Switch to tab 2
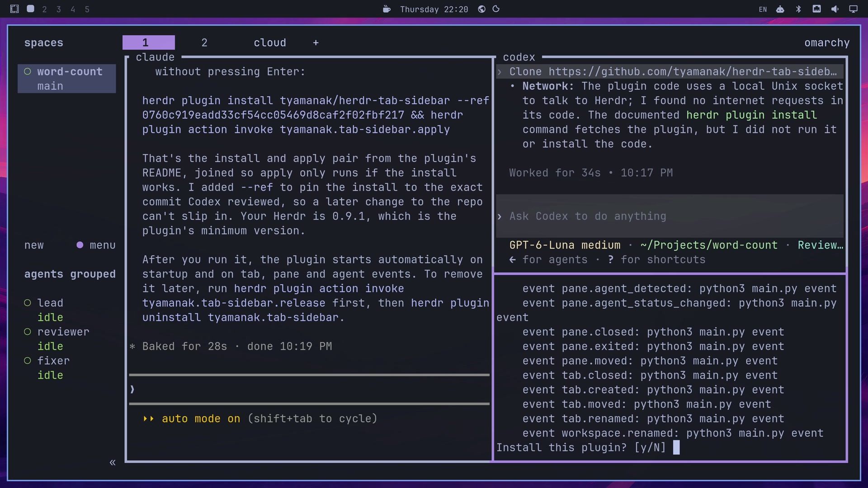The height and width of the screenshot is (488, 868). (x=204, y=42)
